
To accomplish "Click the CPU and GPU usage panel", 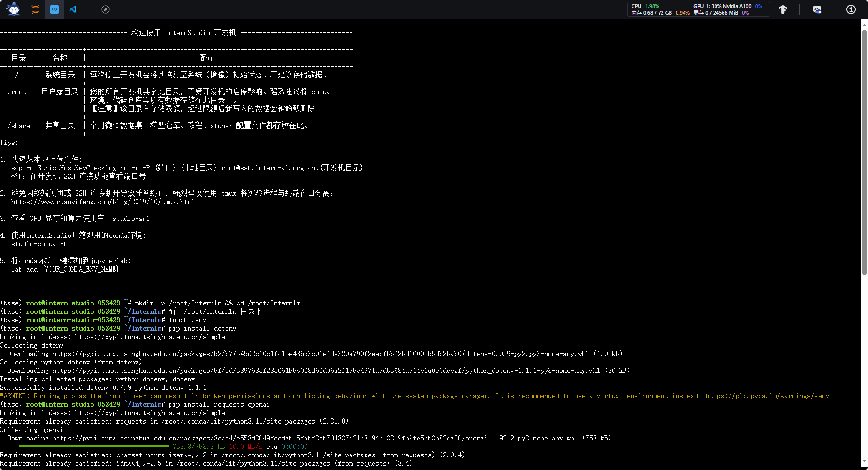I will click(698, 9).
